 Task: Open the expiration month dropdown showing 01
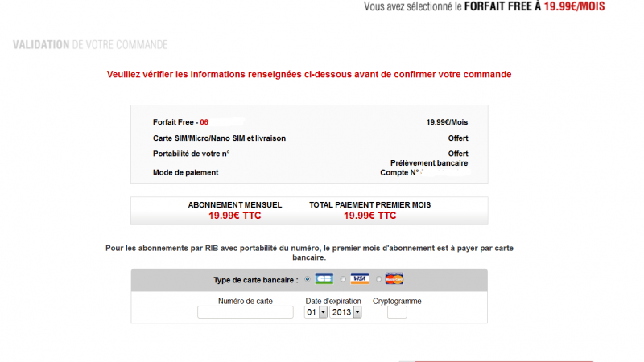[x=316, y=312]
